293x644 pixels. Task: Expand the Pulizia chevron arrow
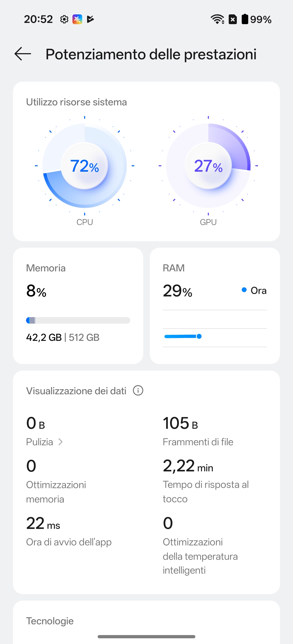coord(60,442)
